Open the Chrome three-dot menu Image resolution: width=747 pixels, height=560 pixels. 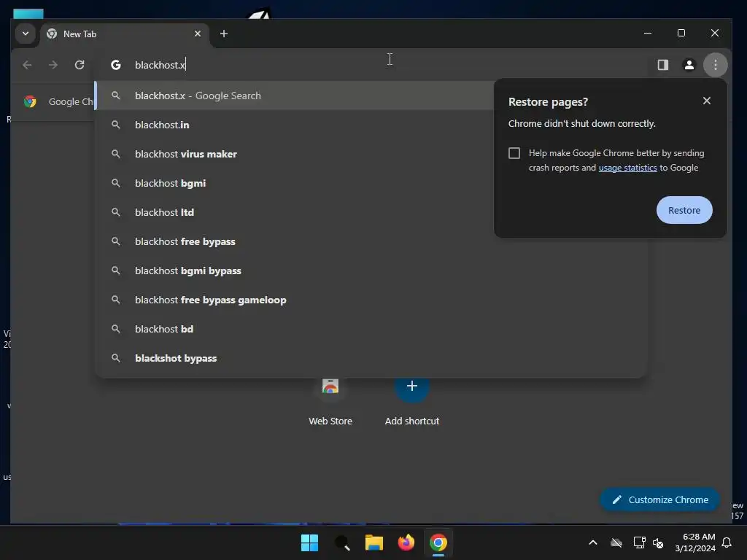click(715, 65)
